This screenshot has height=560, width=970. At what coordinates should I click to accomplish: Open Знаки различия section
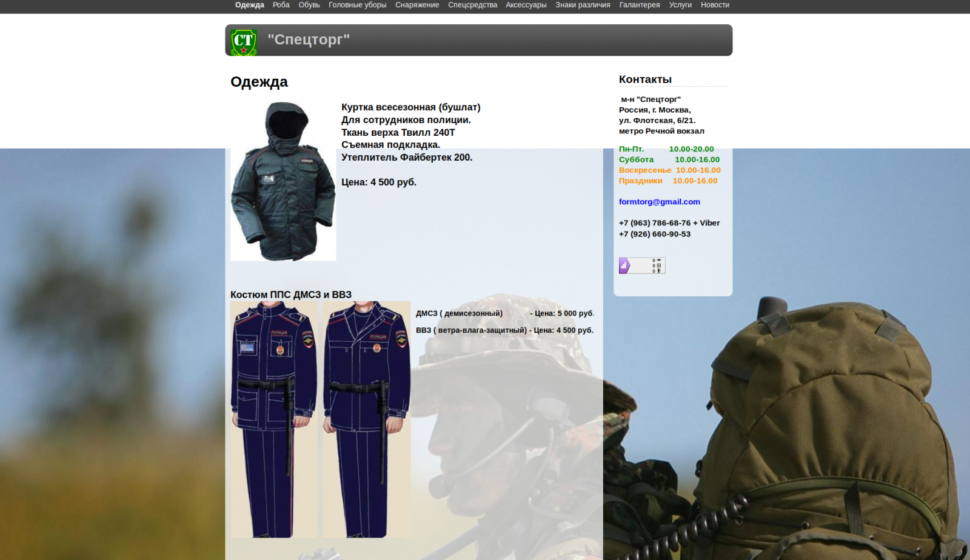[x=583, y=5]
